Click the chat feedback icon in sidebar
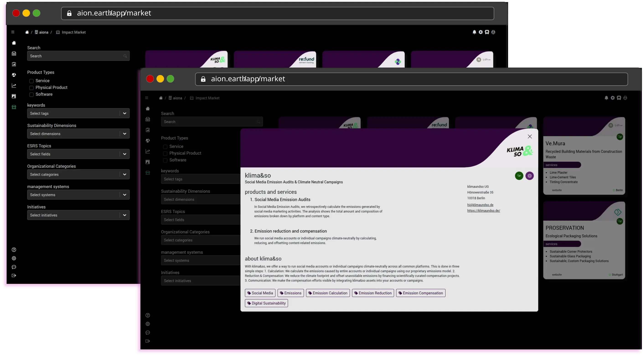 click(147, 332)
